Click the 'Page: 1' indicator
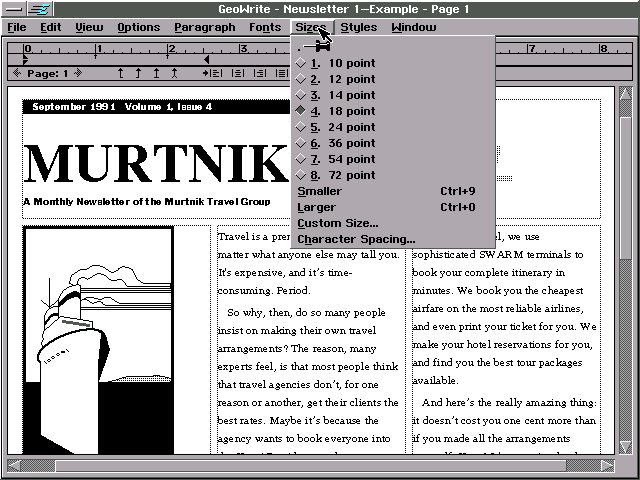The width and height of the screenshot is (640, 480). click(x=47, y=74)
